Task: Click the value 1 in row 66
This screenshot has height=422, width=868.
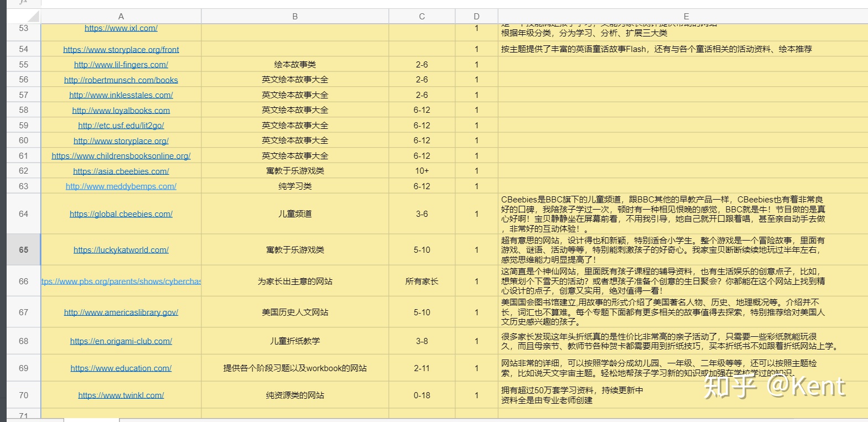Action: tap(476, 282)
